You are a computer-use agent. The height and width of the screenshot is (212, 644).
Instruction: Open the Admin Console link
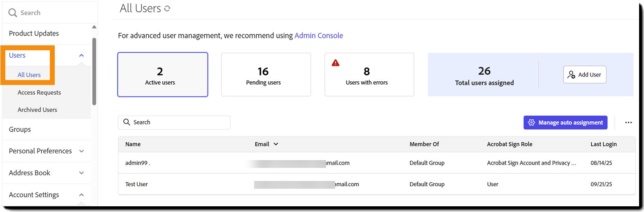click(319, 36)
